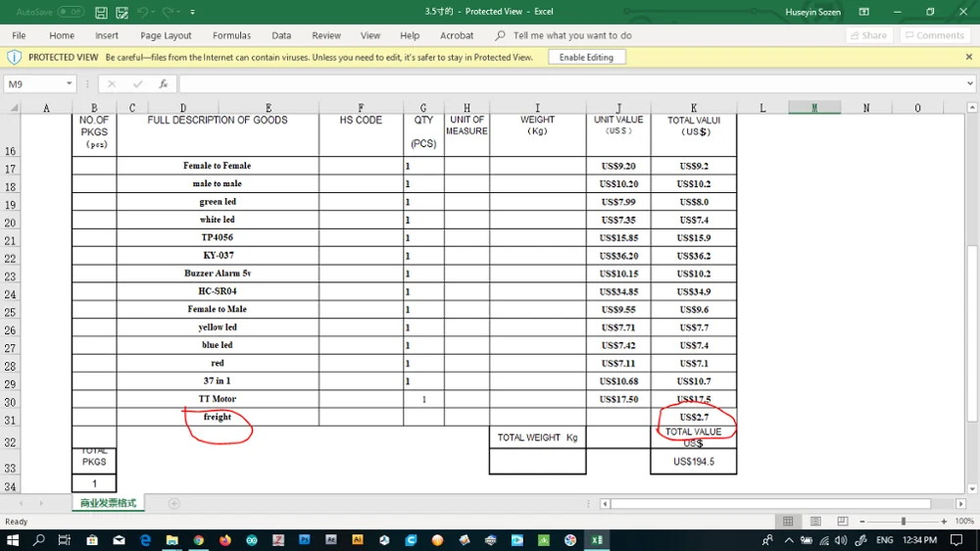Open the Data tab

(281, 35)
